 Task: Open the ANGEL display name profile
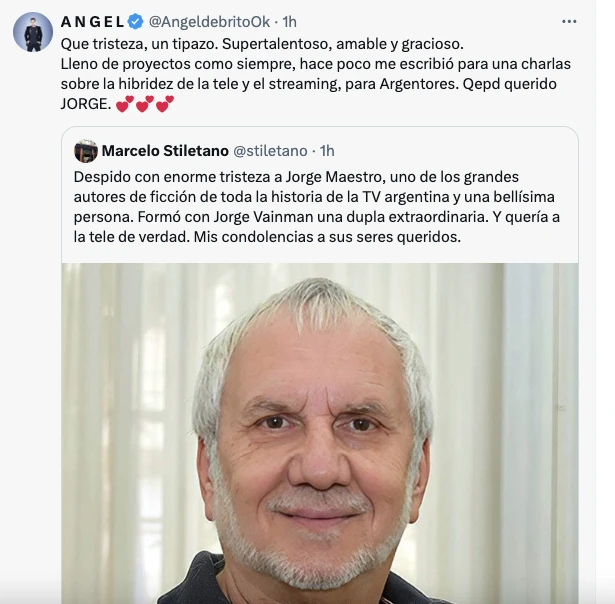[93, 22]
